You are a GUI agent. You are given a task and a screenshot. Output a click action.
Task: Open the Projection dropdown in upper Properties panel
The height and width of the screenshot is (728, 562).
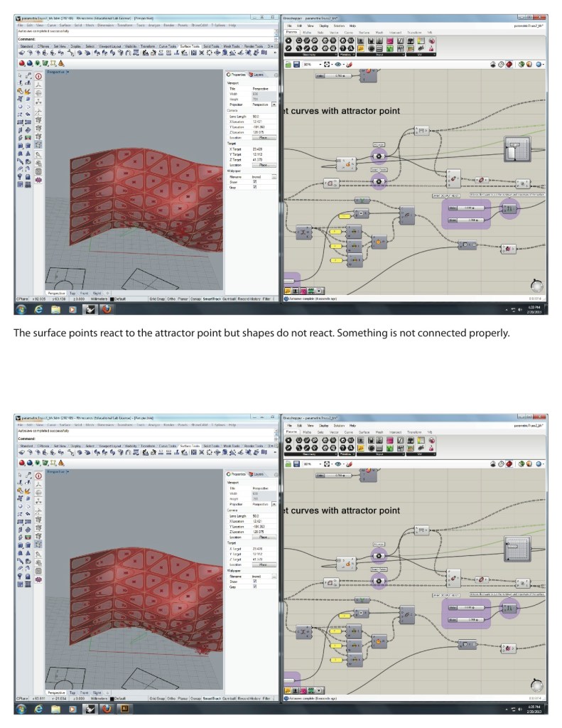pos(274,105)
